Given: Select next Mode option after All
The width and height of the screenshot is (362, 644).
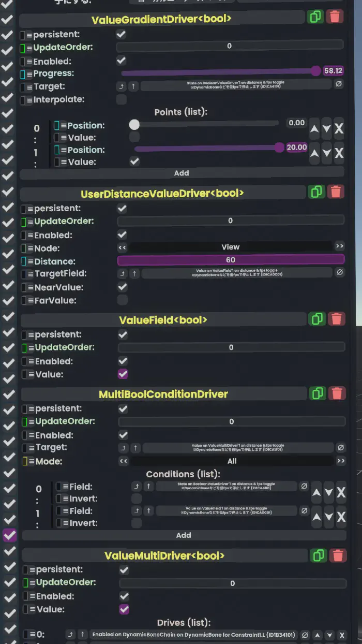Looking at the screenshot, I should 341,461.
